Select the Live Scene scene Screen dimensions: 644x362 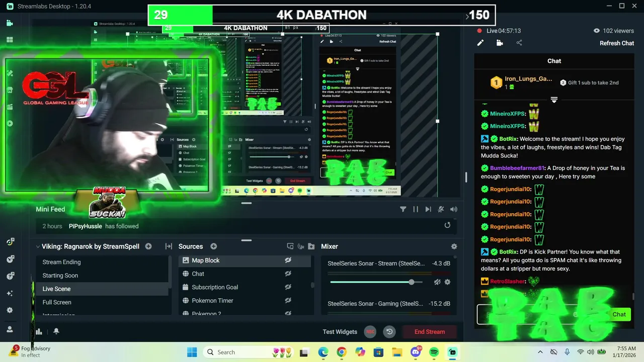pyautogui.click(x=102, y=289)
